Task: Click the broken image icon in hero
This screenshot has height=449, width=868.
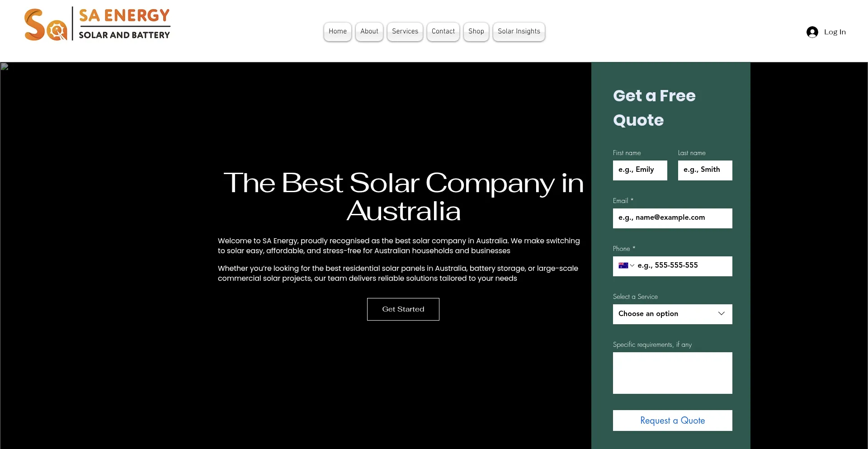Action: pos(5,67)
